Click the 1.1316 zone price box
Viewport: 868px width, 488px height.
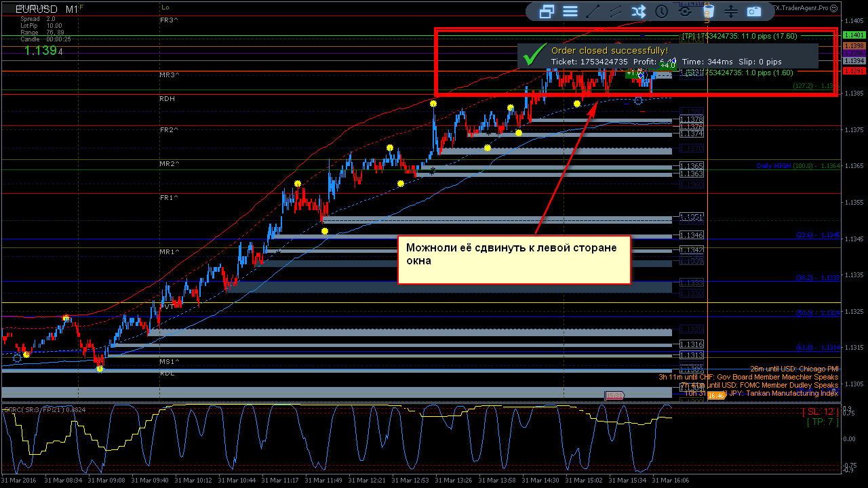[692, 345]
